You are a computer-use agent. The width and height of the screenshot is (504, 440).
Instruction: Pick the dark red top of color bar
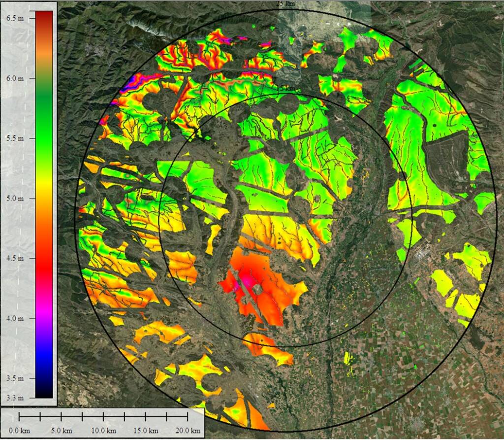[x=44, y=15]
